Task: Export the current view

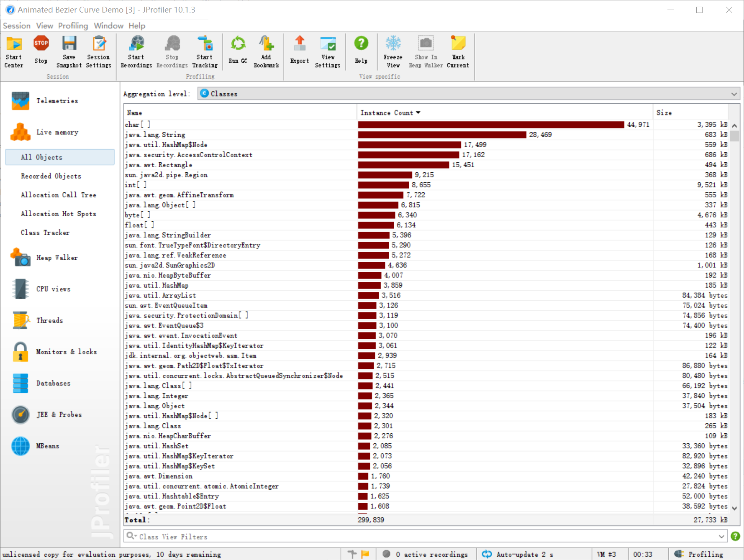Action: click(300, 50)
